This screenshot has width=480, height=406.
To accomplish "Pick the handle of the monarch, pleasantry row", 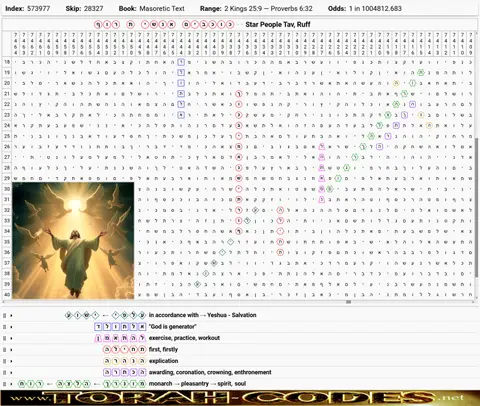I will click(5, 384).
